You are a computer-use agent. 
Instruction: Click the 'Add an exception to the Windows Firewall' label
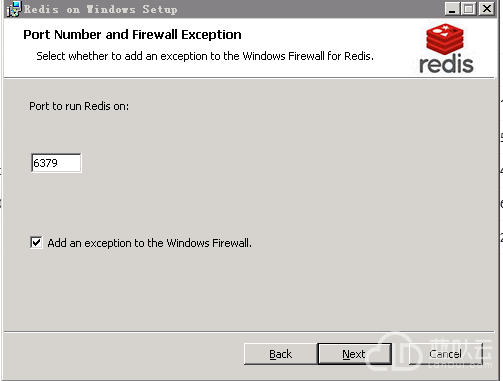149,243
